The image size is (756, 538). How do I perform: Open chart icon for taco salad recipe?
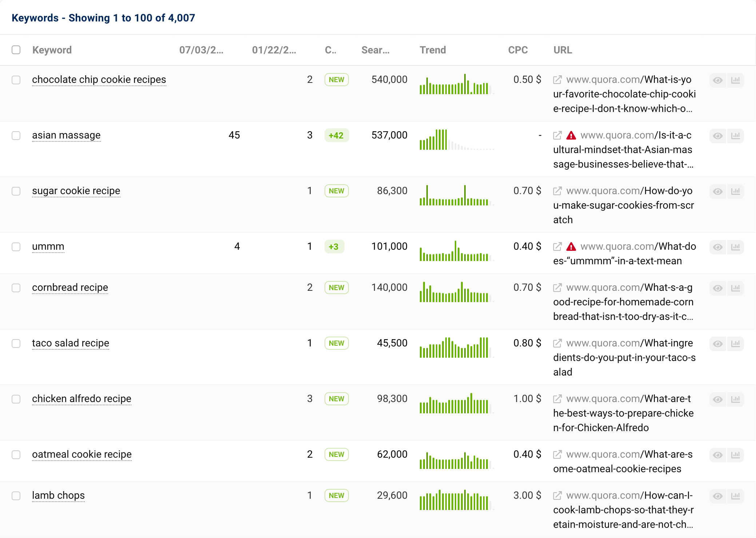coord(736,344)
